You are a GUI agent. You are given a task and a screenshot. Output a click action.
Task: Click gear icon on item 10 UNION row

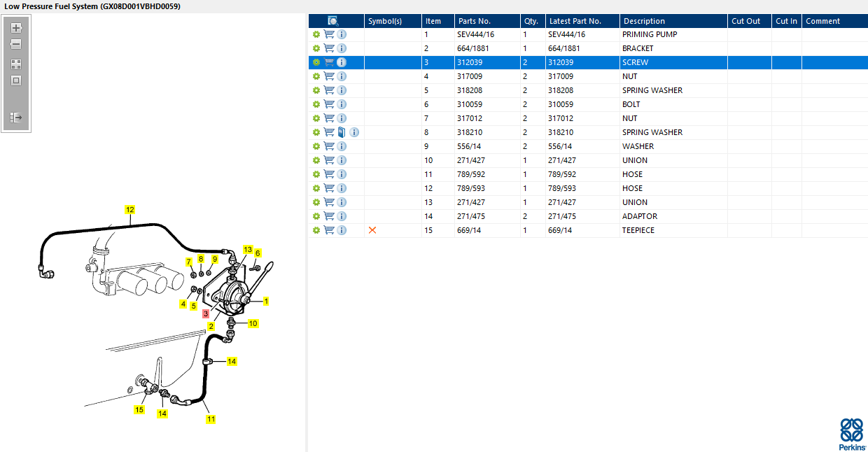coord(316,160)
